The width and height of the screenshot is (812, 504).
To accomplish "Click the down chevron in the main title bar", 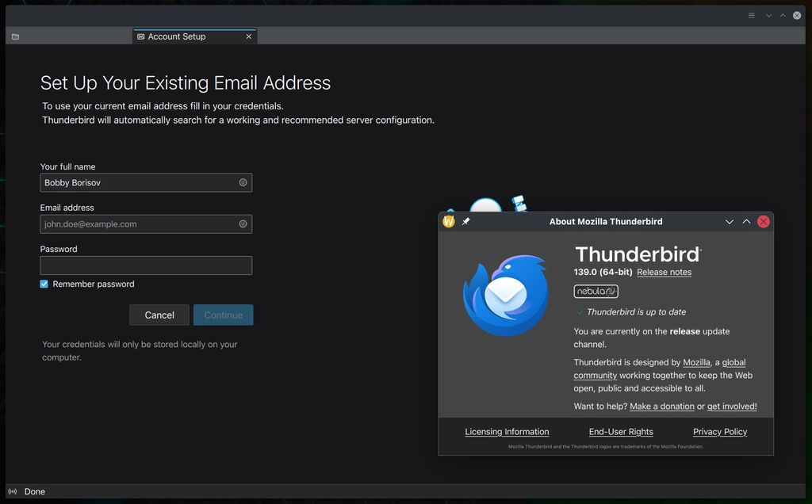I will [768, 14].
